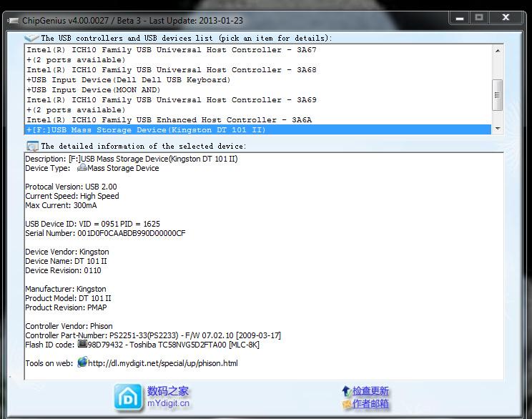The image size is (532, 419).
Task: Select the MOON AND USB input device
Action: pos(258,90)
